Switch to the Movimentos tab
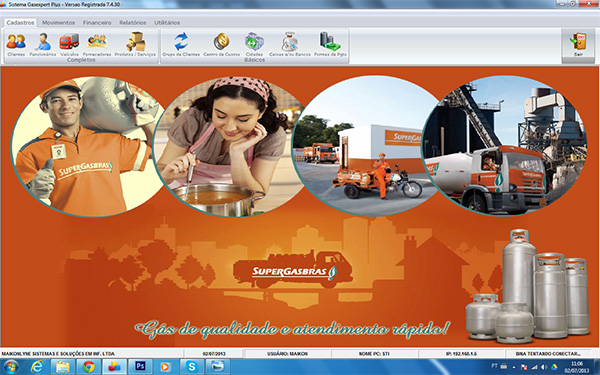Screen dimensions: 600x375 59,23
